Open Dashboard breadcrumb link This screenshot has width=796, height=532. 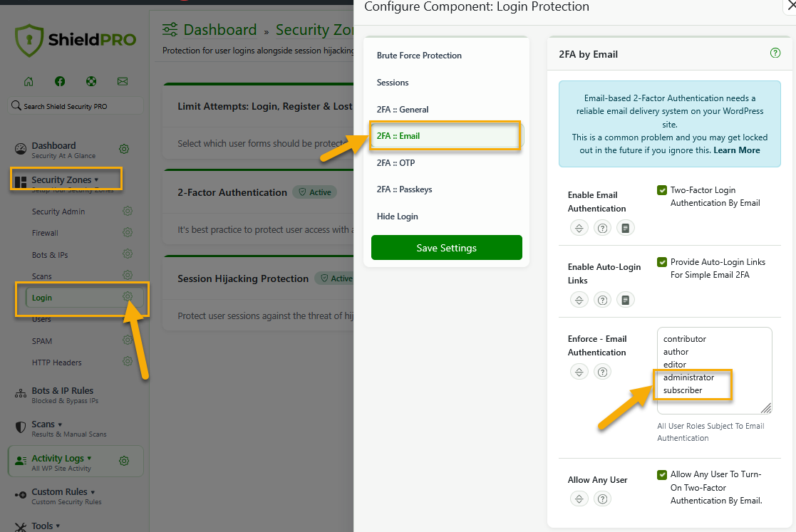click(x=219, y=30)
